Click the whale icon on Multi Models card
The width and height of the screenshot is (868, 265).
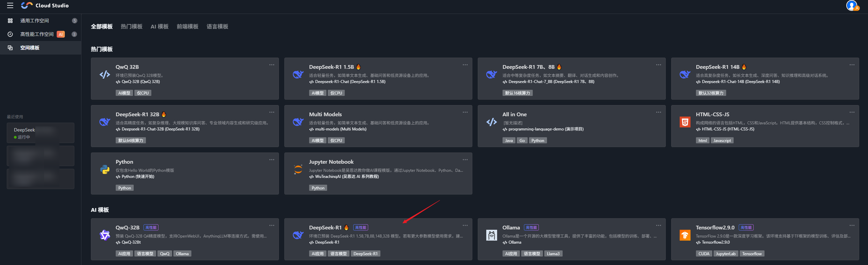click(298, 122)
